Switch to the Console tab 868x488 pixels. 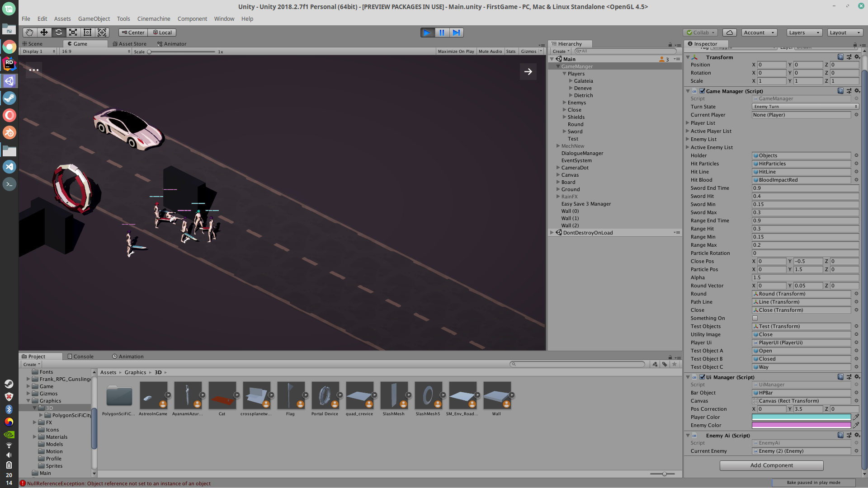coord(80,357)
